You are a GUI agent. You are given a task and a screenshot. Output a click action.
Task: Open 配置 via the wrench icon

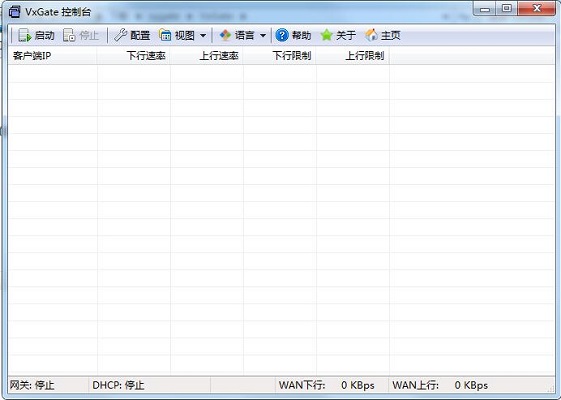tap(121, 35)
